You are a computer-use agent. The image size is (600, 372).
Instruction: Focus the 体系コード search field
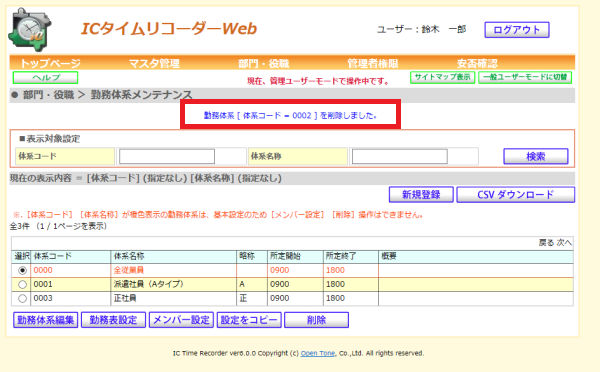tap(167, 157)
